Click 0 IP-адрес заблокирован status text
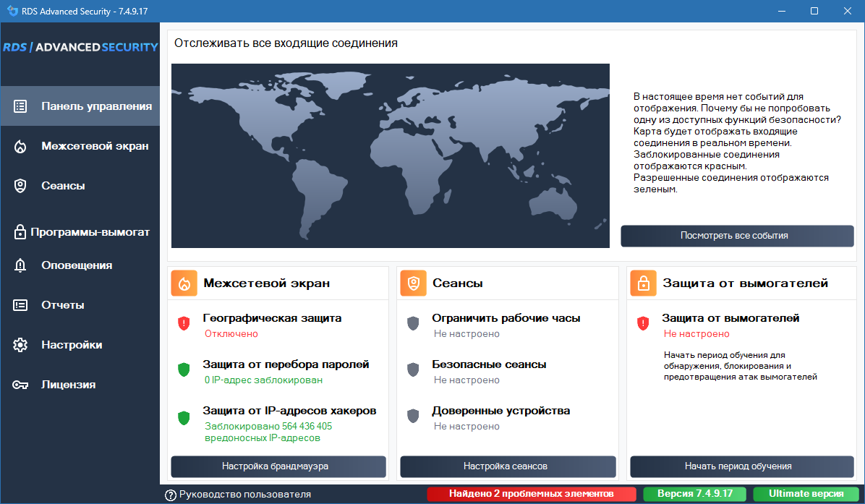The width and height of the screenshot is (865, 504). click(263, 380)
